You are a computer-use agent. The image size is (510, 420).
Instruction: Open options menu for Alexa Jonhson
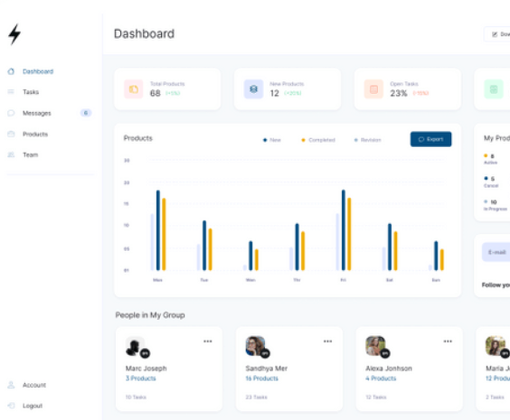pyautogui.click(x=448, y=342)
